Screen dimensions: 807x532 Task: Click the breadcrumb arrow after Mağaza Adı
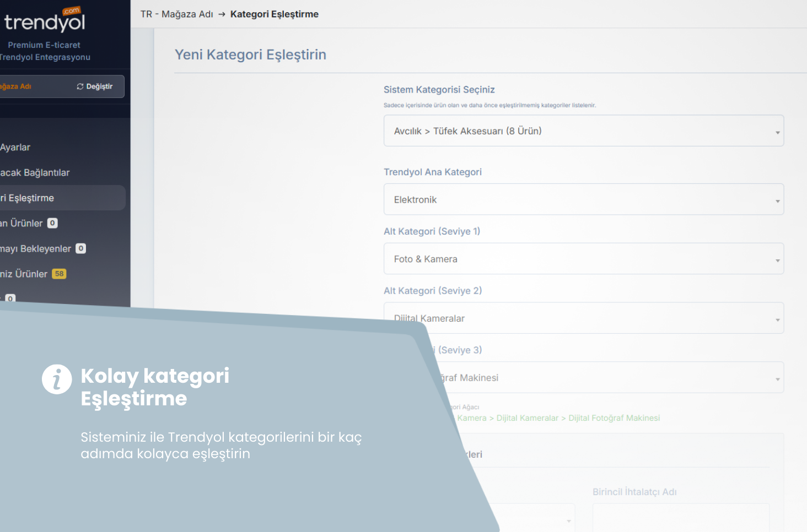[x=222, y=14]
